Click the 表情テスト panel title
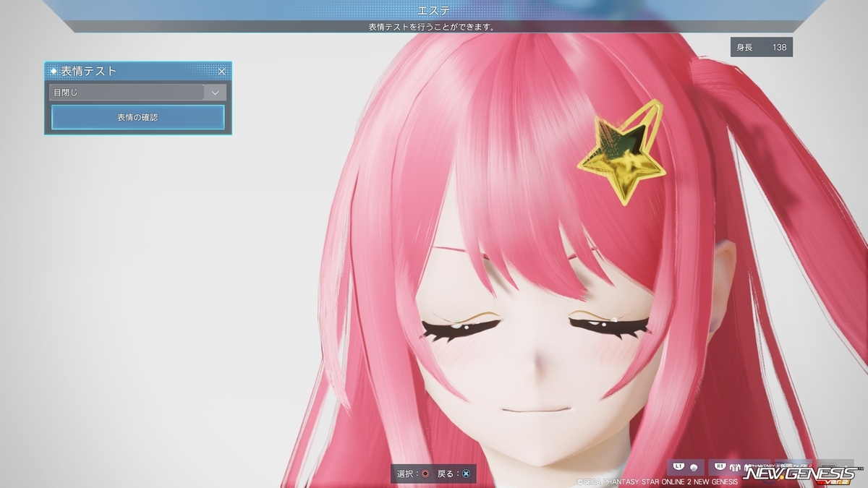This screenshot has width=868, height=488. point(88,72)
